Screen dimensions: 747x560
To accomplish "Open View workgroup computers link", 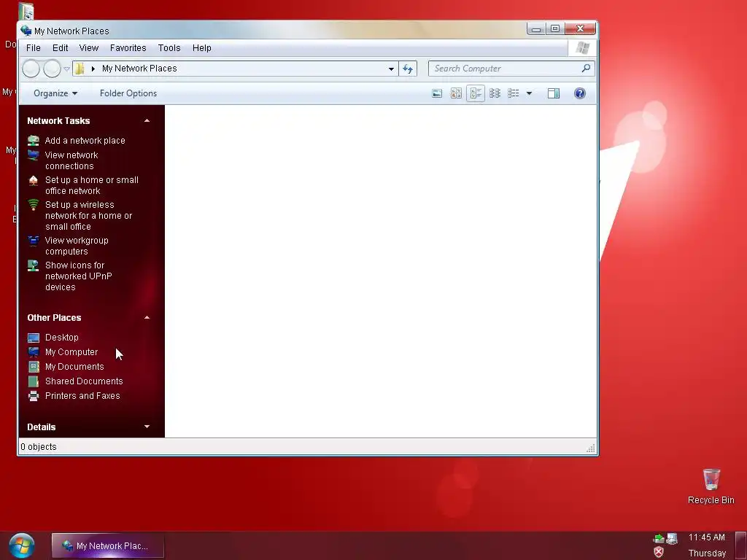I will (x=76, y=246).
